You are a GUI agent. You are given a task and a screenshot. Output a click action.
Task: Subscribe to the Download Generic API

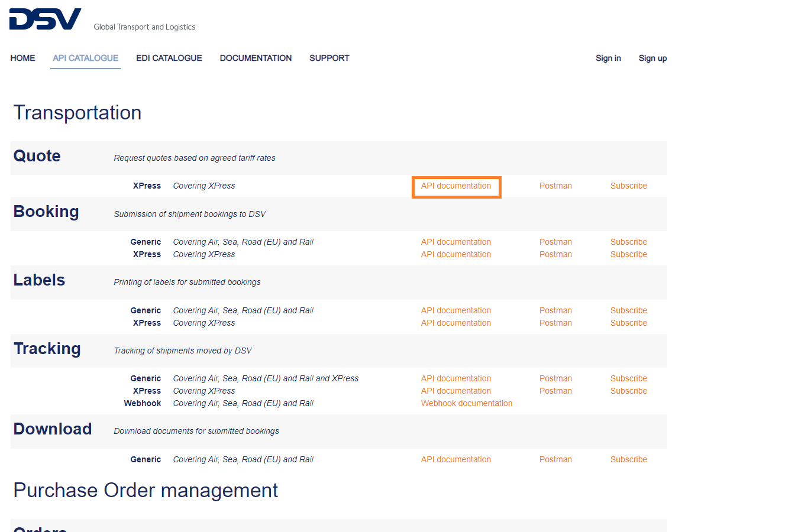coord(629,459)
